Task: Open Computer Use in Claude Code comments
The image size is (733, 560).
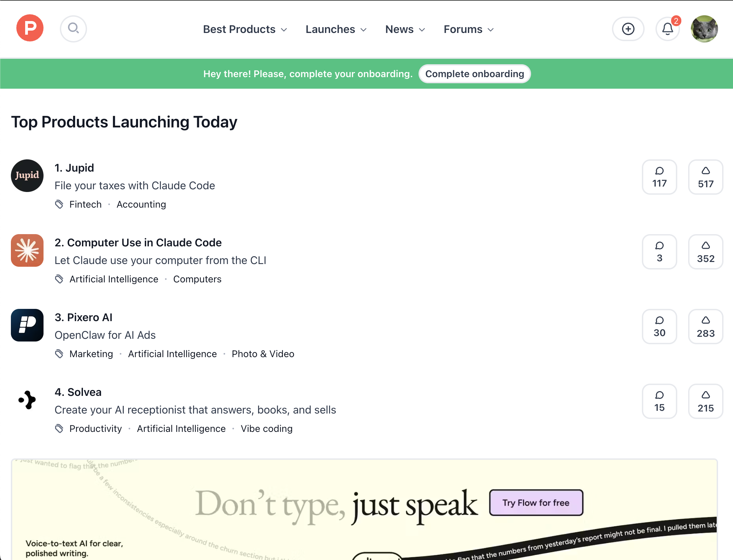Action: (659, 252)
